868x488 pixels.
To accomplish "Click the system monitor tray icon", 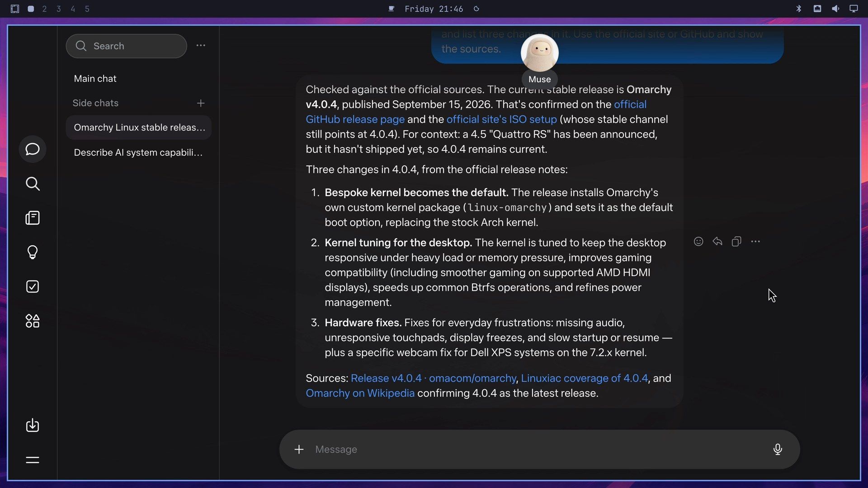I will [x=817, y=9].
